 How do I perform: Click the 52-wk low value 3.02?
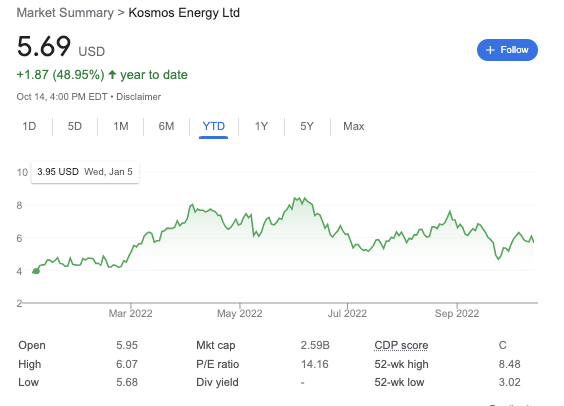(509, 382)
